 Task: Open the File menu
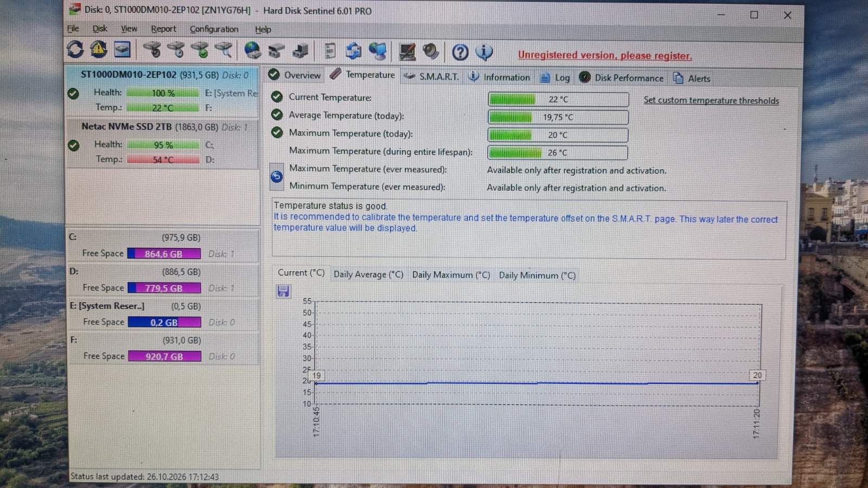point(73,29)
